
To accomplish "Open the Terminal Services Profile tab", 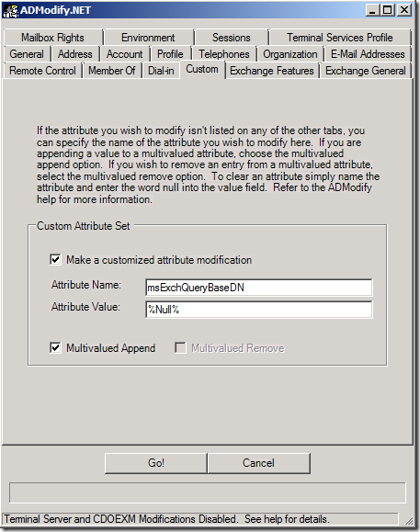I will [x=340, y=38].
